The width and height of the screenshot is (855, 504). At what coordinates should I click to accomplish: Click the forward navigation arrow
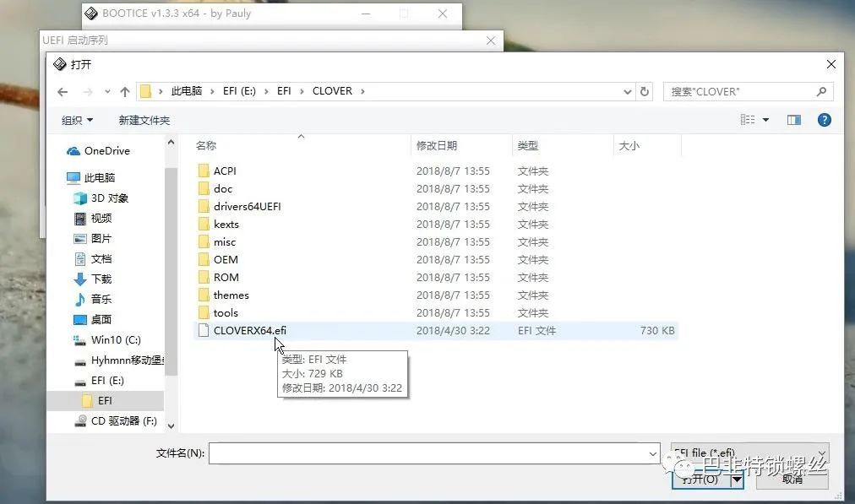click(x=87, y=91)
